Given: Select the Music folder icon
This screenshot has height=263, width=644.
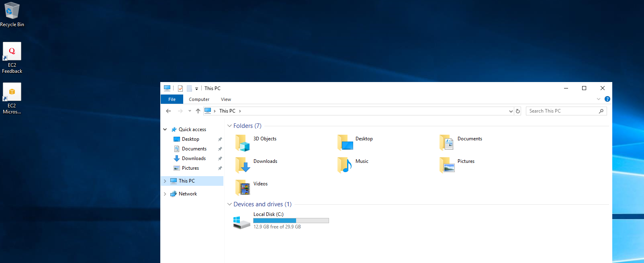Looking at the screenshot, I should [x=345, y=165].
